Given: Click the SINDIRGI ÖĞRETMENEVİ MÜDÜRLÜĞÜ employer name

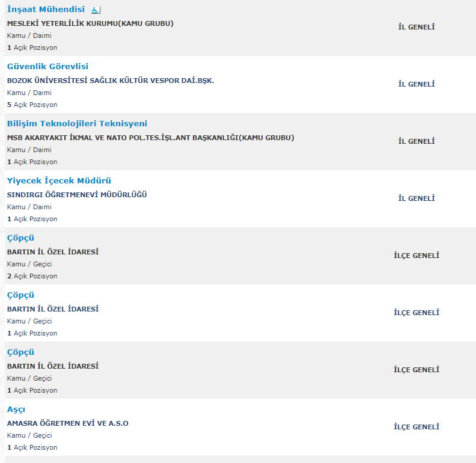Looking at the screenshot, I should (x=77, y=195).
